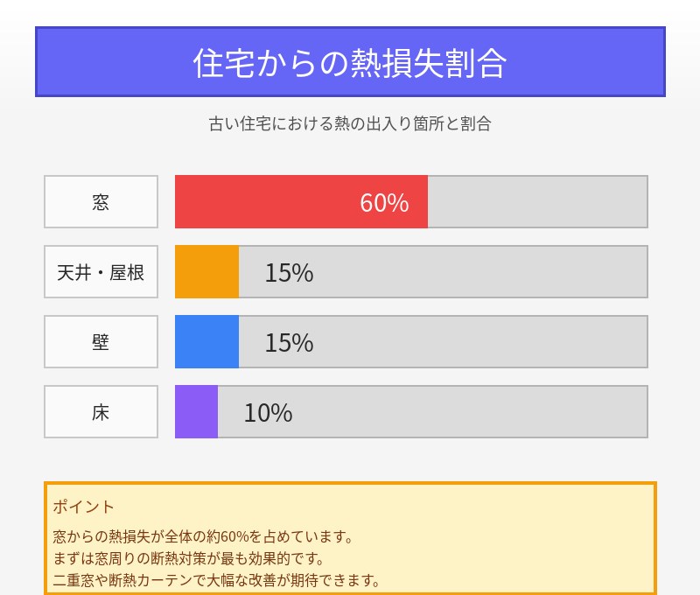This screenshot has height=595, width=700.
Task: Click the 10% value in the 床 row
Action: 268,413
